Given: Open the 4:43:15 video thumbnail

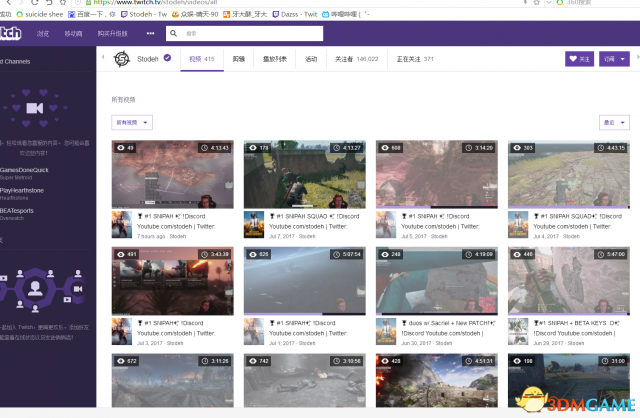Looking at the screenshot, I should point(569,174).
